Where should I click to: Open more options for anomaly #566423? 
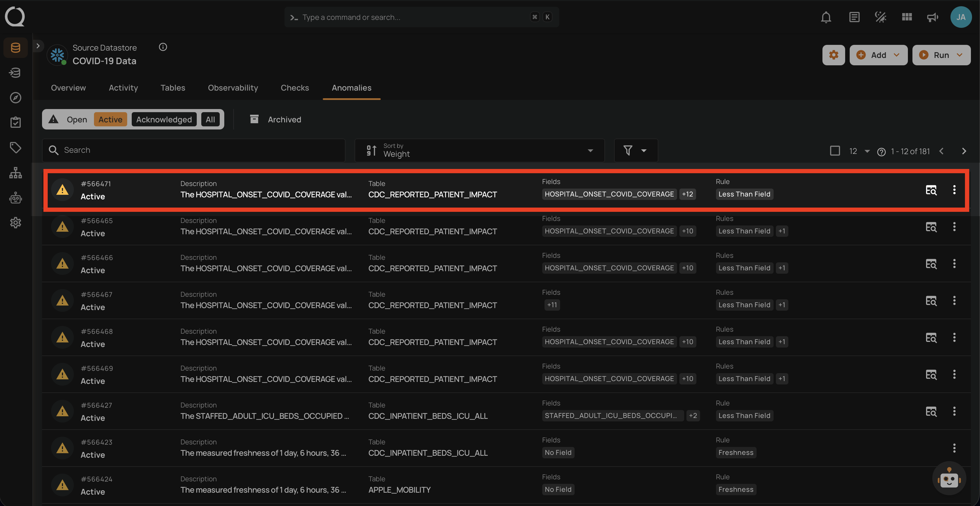click(x=954, y=448)
